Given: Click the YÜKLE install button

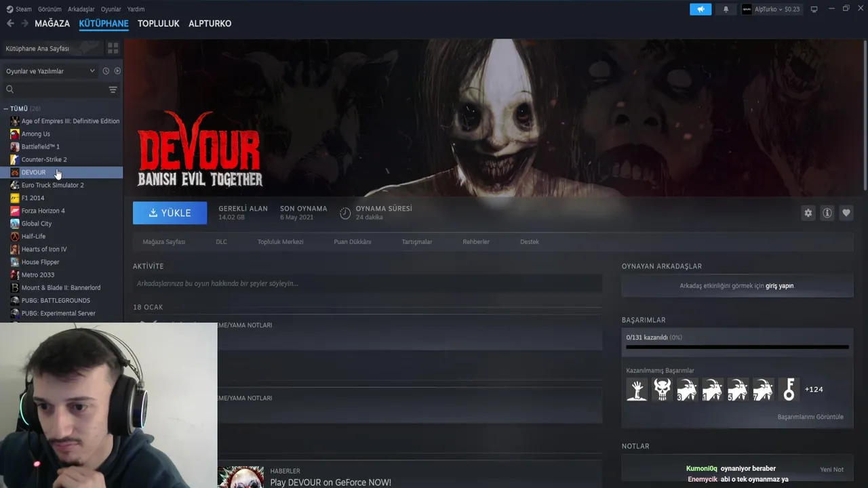Looking at the screenshot, I should pyautogui.click(x=170, y=213).
